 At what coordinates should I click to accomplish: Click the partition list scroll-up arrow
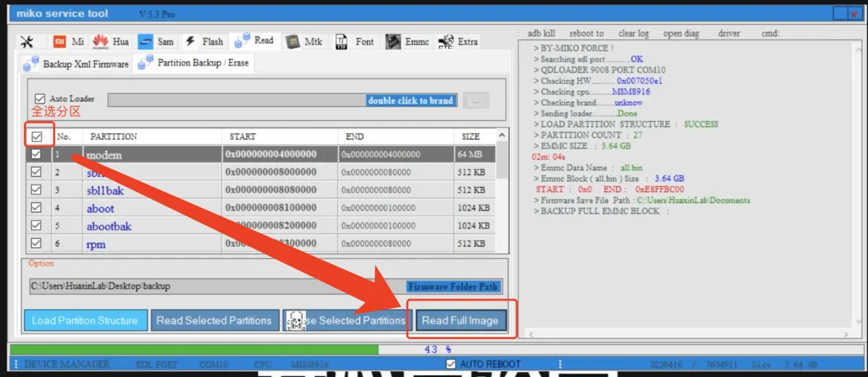click(x=502, y=135)
